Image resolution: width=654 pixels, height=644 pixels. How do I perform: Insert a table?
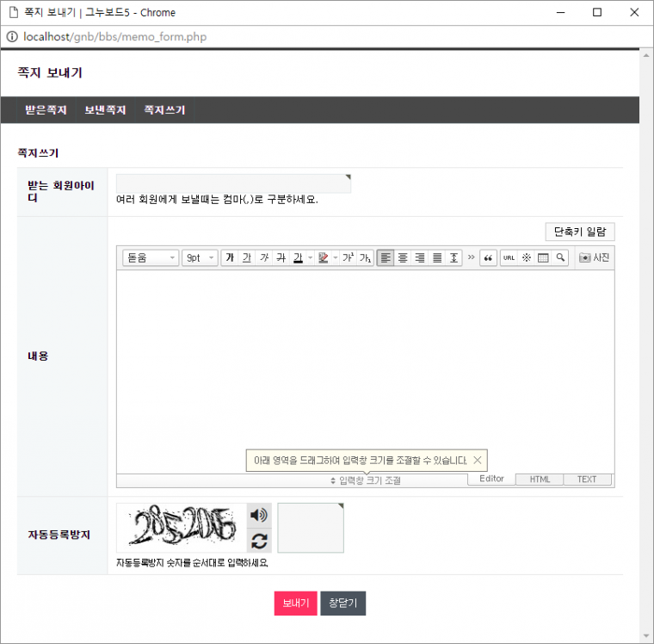[543, 257]
